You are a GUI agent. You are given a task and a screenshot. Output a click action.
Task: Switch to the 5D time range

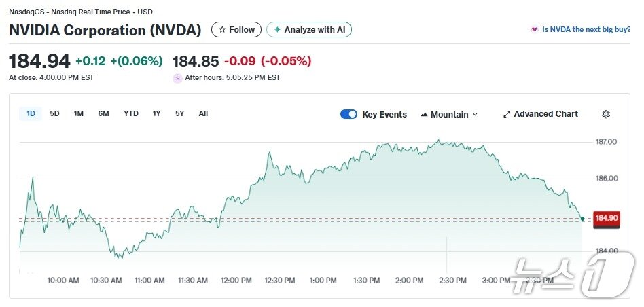54,113
